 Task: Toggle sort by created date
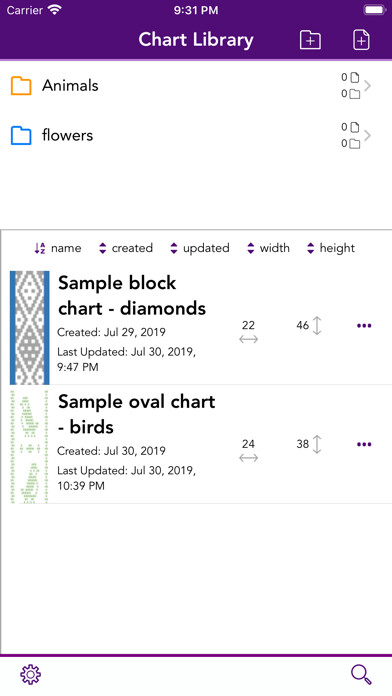[x=126, y=248]
